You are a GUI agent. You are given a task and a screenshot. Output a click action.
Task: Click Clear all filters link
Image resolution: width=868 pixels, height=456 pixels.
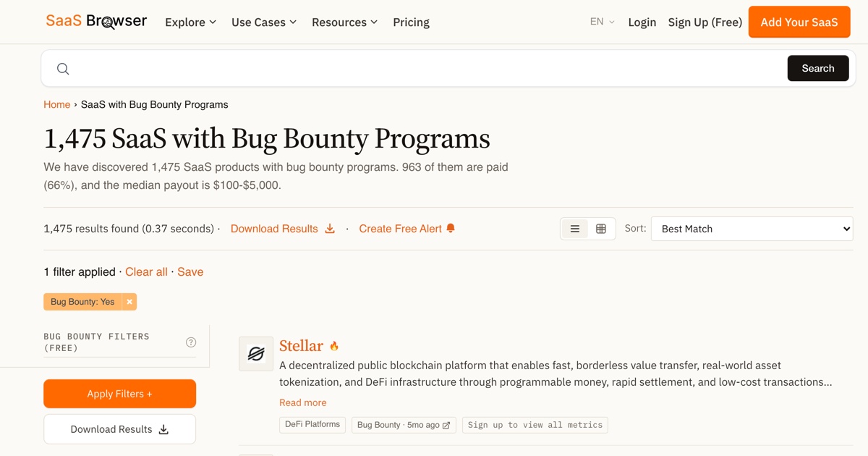tap(146, 272)
